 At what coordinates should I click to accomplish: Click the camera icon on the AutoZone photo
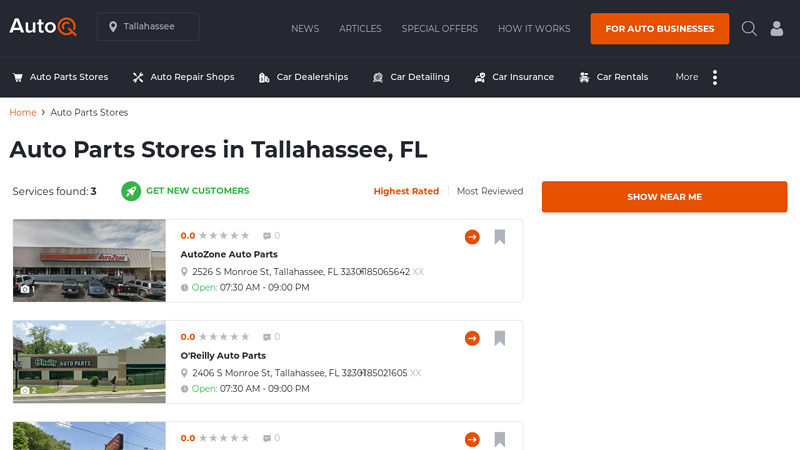(x=24, y=289)
